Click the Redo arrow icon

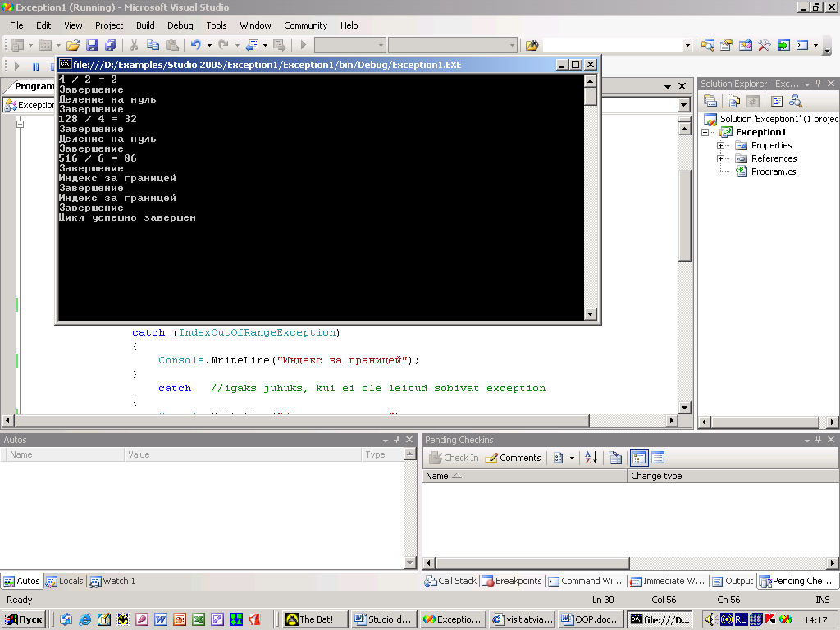pos(224,46)
